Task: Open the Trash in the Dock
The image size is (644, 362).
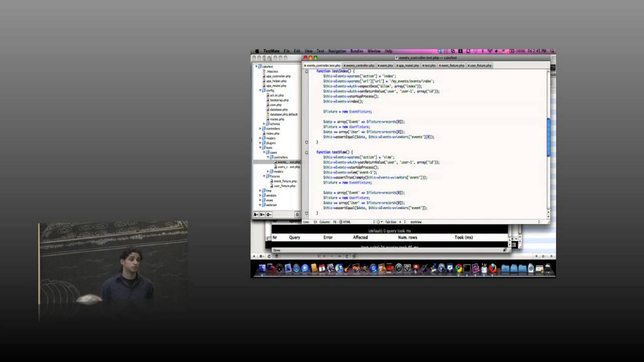Action: pos(547,268)
